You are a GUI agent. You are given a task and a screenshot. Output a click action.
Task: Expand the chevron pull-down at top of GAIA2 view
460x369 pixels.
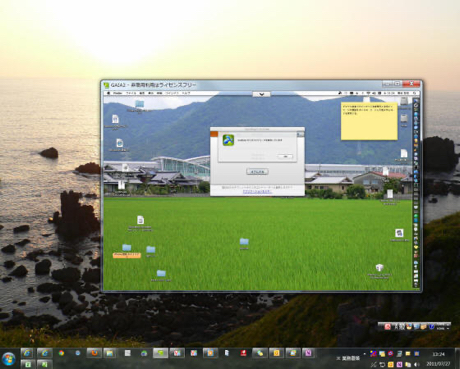tap(262, 94)
